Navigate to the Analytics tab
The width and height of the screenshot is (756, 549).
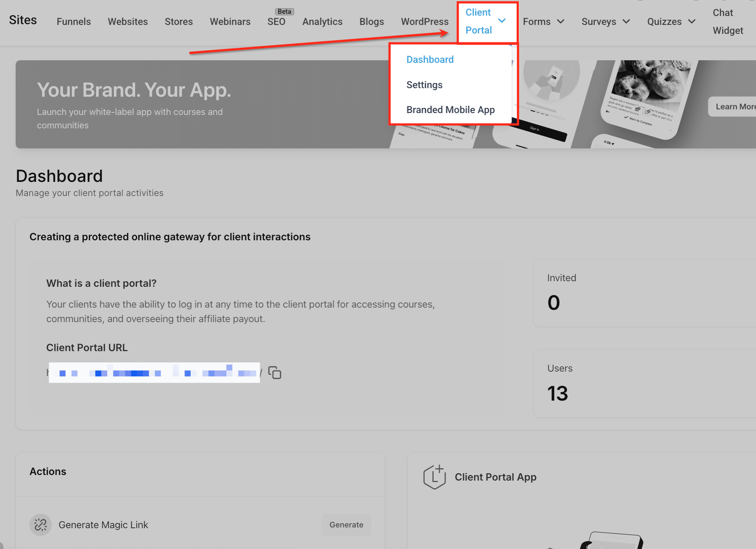click(322, 22)
